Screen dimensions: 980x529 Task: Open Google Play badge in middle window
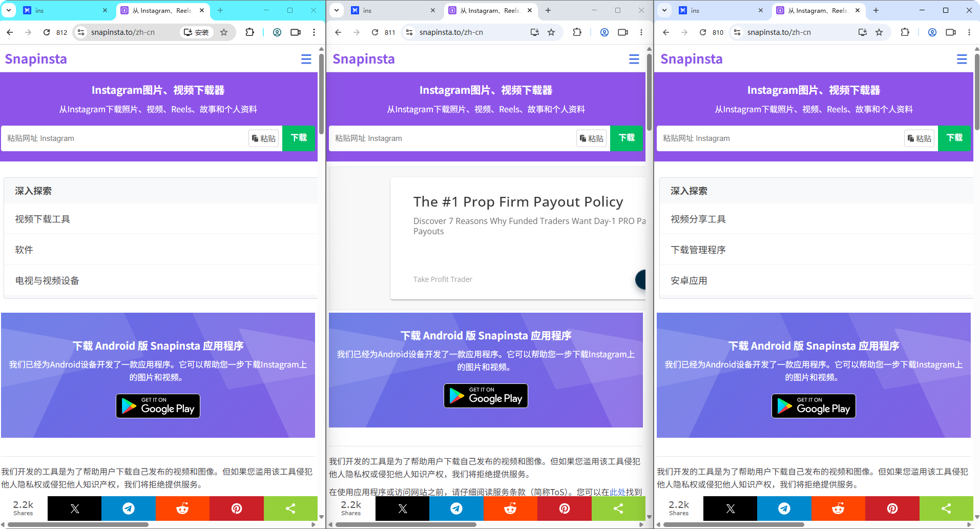pos(486,396)
